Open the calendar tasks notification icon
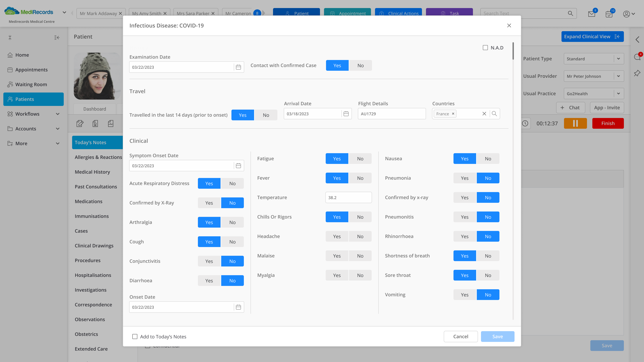The image size is (644, 362). (609, 14)
